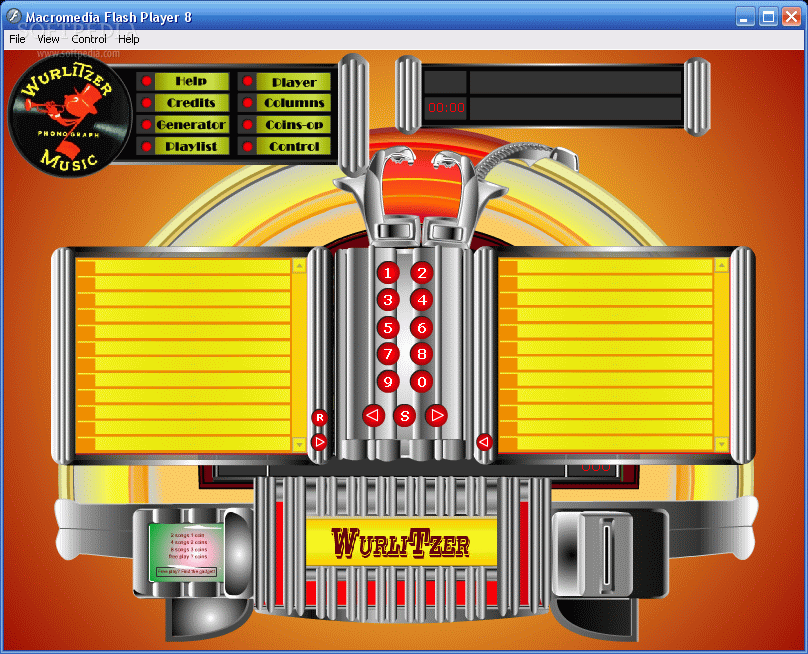Viewport: 808px width, 654px height.
Task: Toggle the red light beside Help
Action: [x=146, y=81]
